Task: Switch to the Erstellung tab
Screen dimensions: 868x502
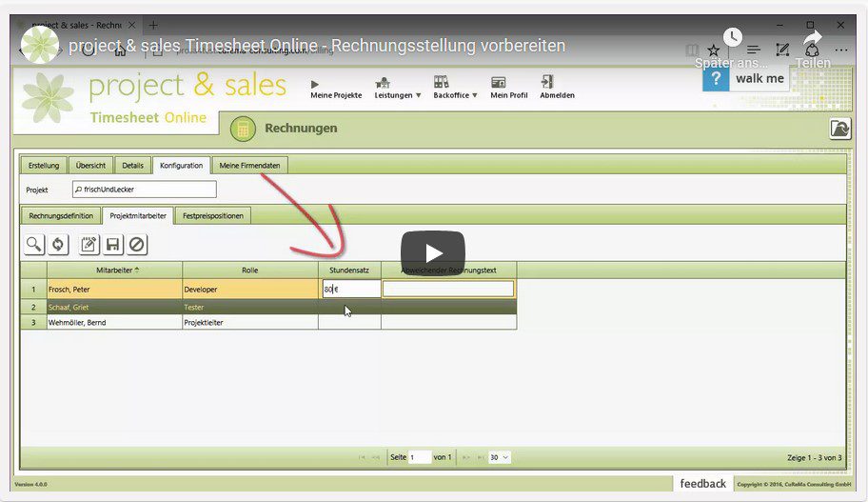Action: (44, 165)
